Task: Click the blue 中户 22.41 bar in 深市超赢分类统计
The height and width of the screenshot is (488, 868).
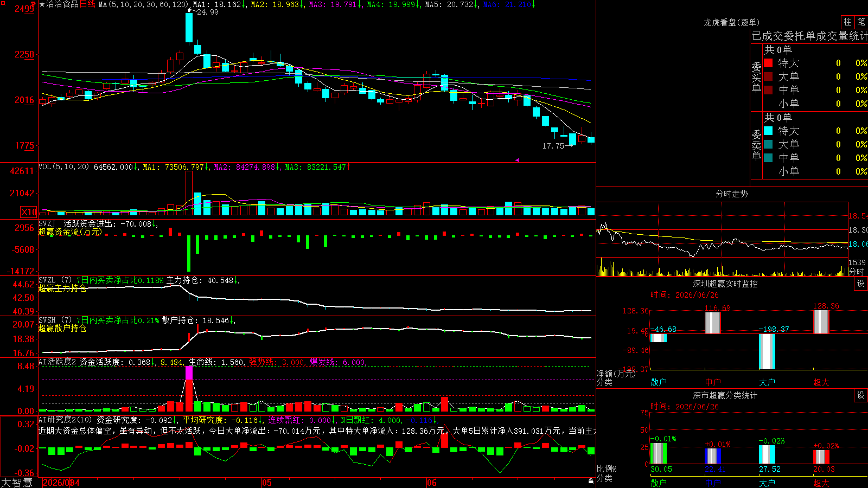Action: pos(713,457)
